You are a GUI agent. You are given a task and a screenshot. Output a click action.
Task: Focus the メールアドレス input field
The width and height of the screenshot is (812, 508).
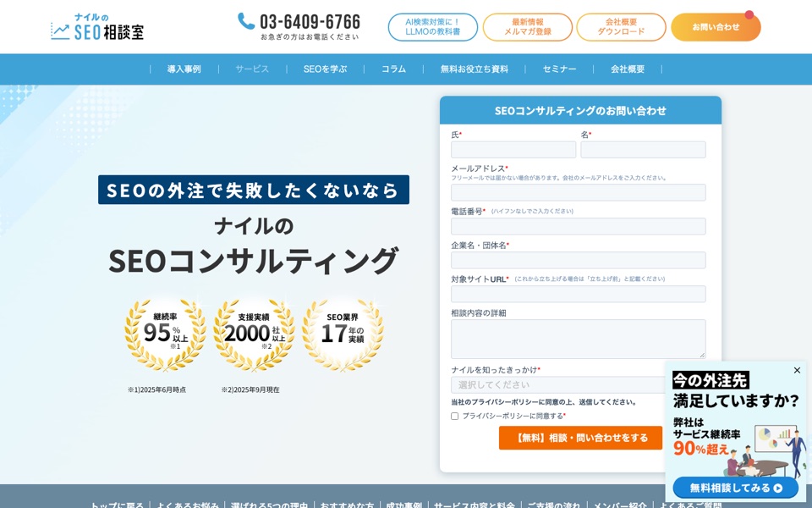(x=579, y=192)
